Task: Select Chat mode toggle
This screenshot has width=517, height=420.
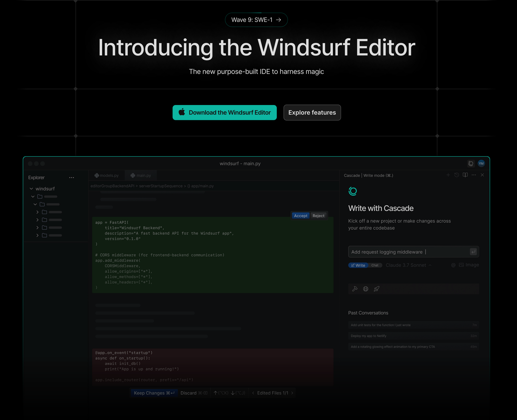Action: coord(375,265)
